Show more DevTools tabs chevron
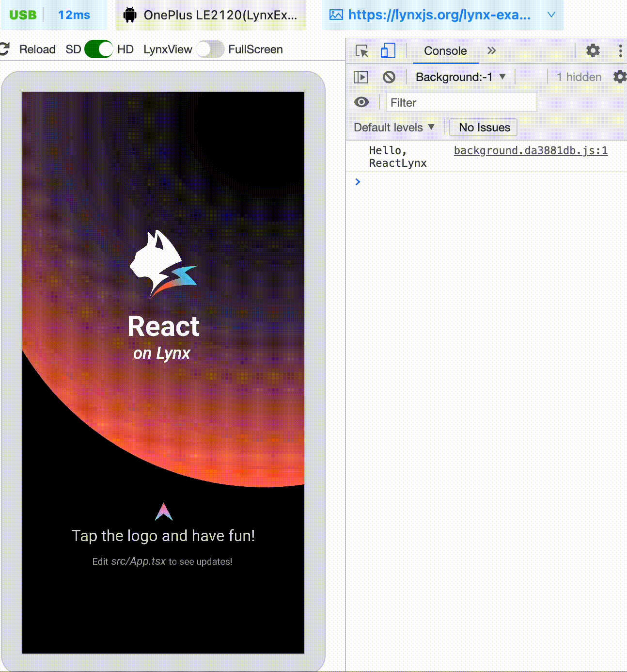 (491, 50)
